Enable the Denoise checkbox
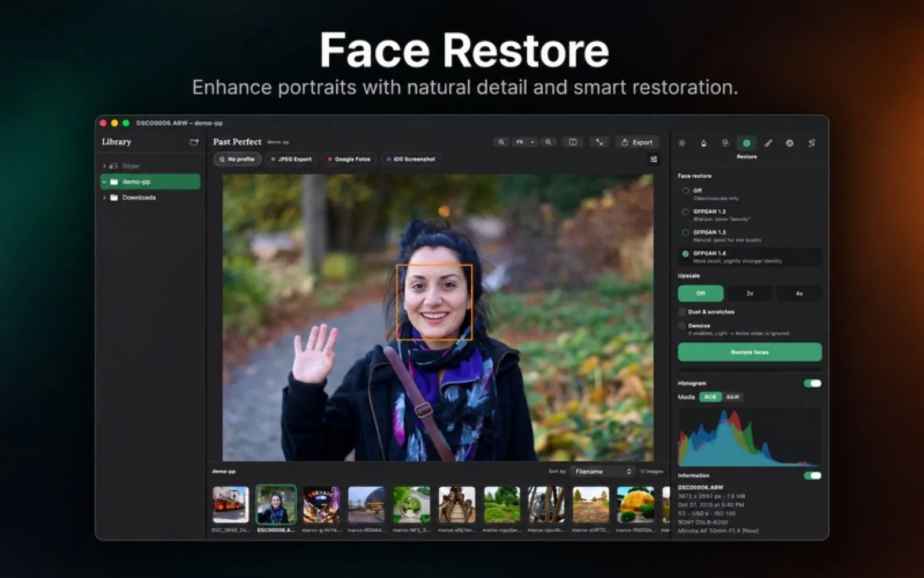This screenshot has width=924, height=578. [x=682, y=326]
